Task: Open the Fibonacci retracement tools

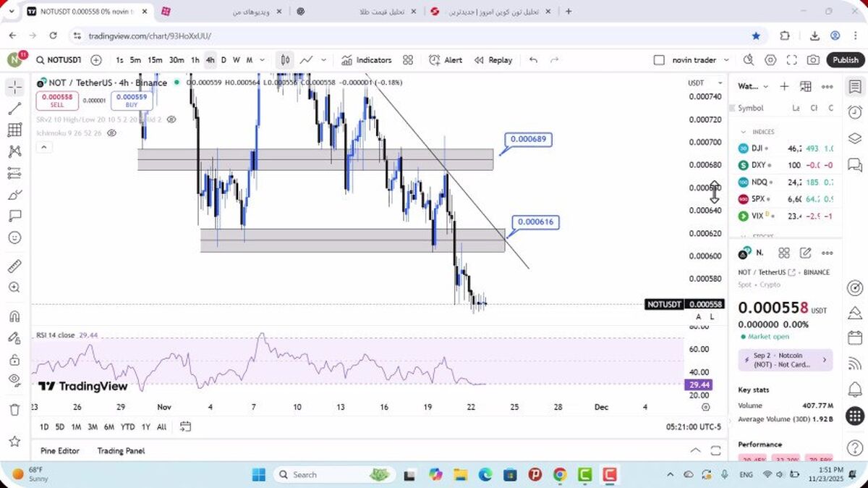Action: [x=14, y=130]
